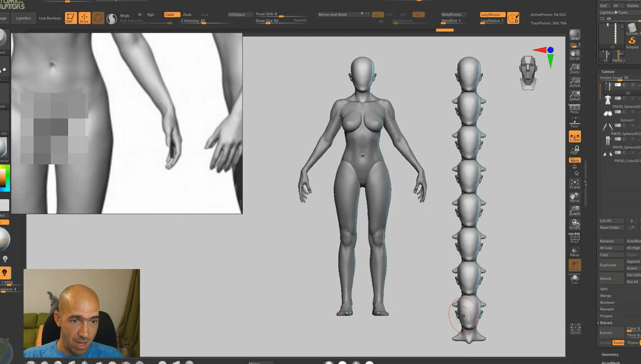
Task: Click the Duplicate subtool button
Action: point(611,265)
